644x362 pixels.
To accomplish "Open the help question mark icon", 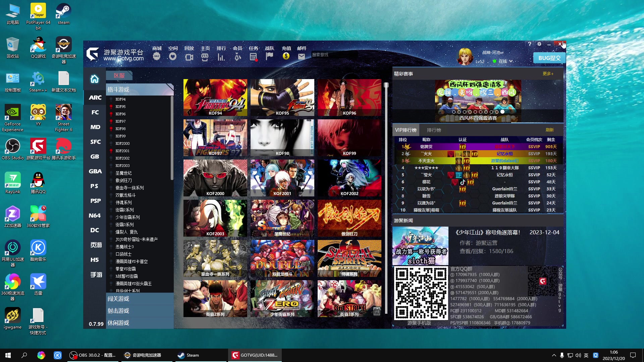I will pyautogui.click(x=530, y=44).
